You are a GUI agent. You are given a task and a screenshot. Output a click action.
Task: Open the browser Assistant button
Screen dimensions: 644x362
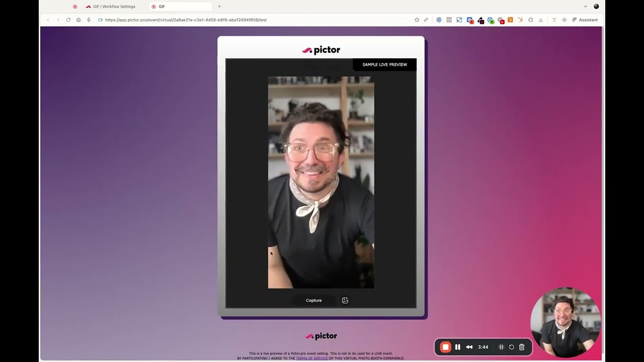click(585, 20)
